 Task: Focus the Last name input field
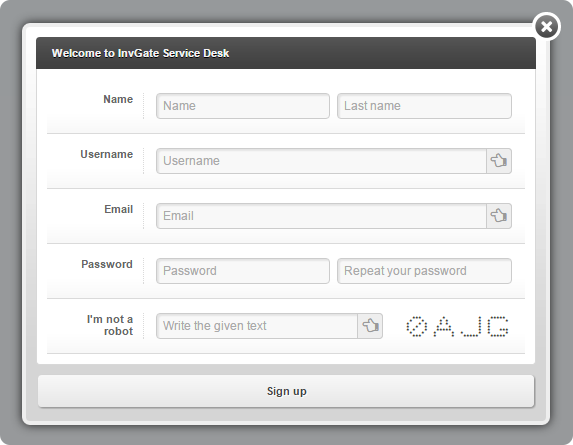424,106
